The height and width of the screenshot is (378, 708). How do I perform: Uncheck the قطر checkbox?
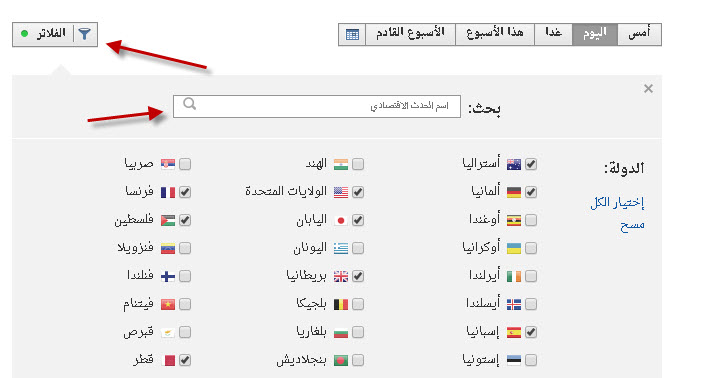tap(185, 360)
